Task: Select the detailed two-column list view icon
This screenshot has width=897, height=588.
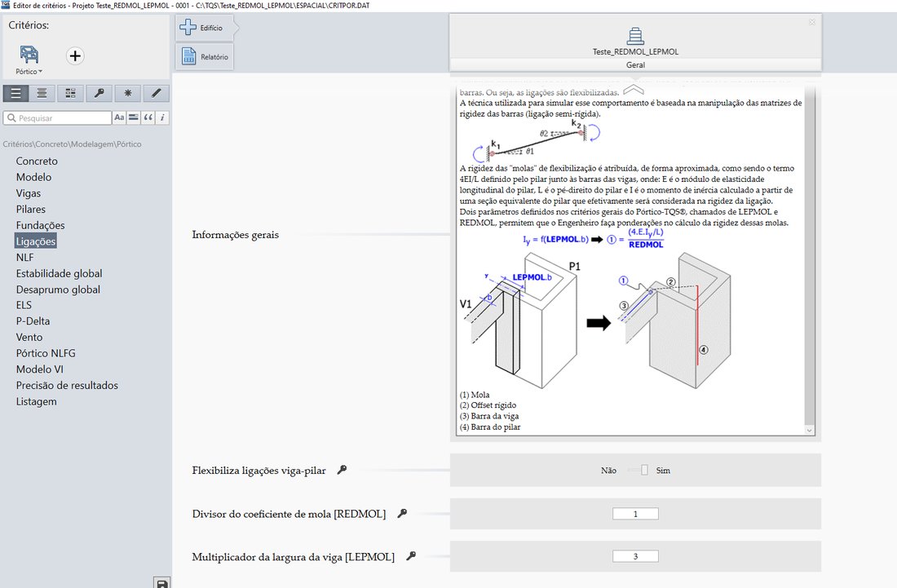Action: (70, 93)
